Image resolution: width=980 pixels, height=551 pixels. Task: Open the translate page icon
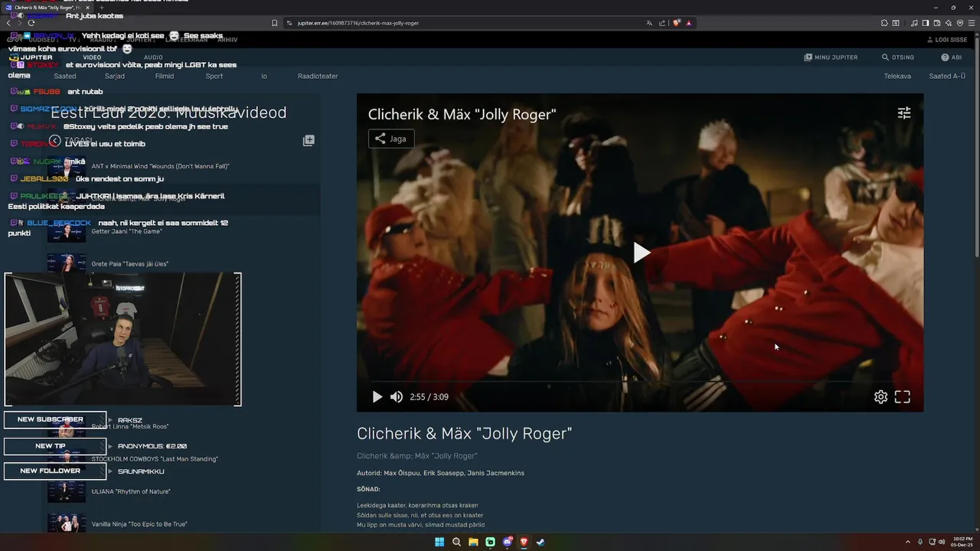pyautogui.click(x=649, y=23)
